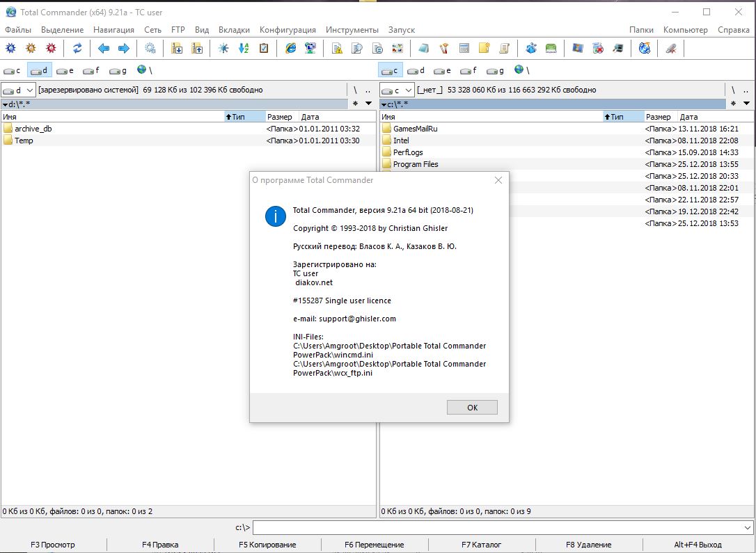This screenshot has width=756, height=553.
Task: Refresh panels with the blue arrows icon
Action: click(x=77, y=48)
